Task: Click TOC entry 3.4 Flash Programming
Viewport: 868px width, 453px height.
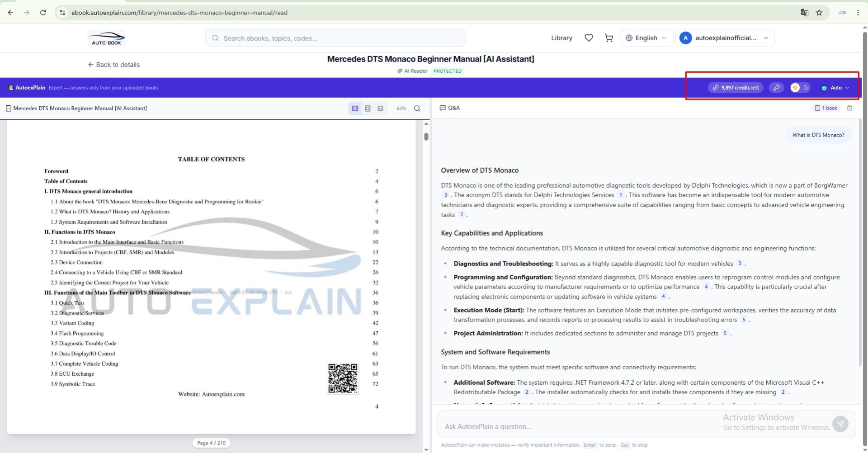Action: point(77,333)
